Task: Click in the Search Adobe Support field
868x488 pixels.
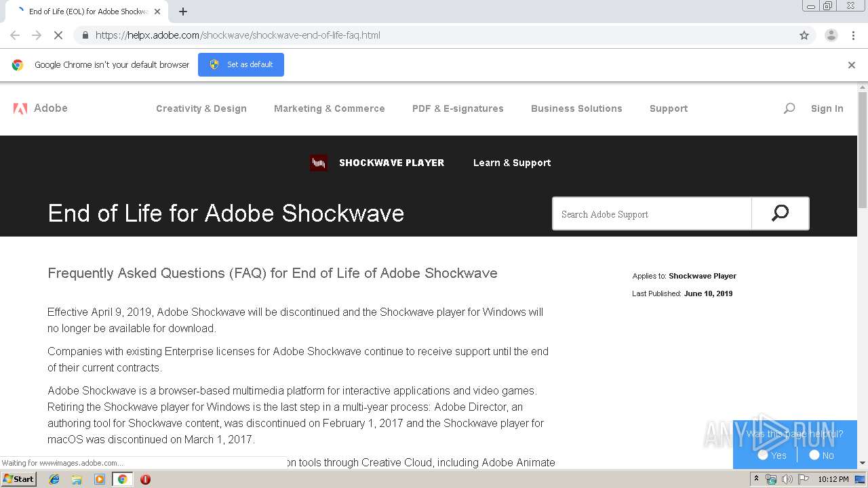Action: click(x=652, y=214)
